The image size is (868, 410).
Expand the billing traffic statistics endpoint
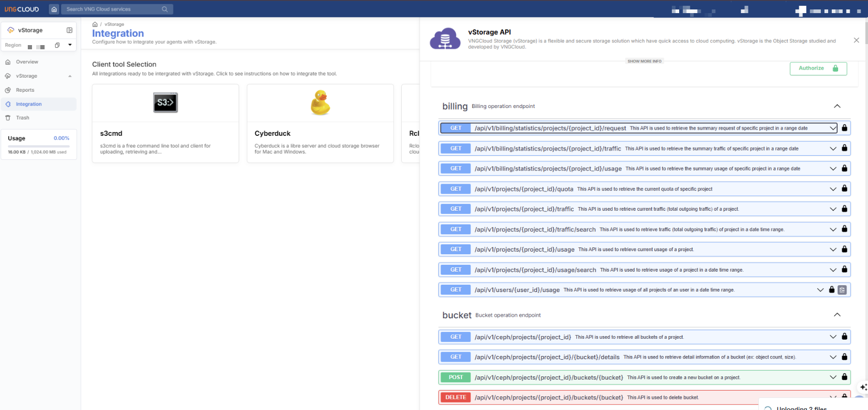(x=833, y=148)
